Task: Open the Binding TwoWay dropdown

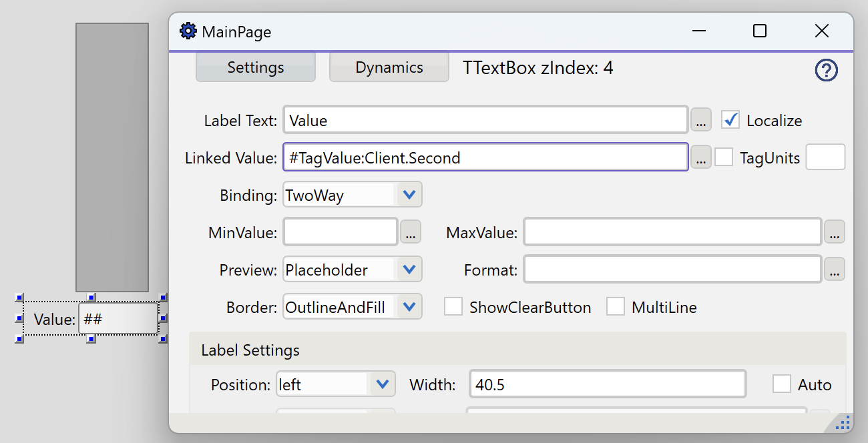Action: (409, 195)
